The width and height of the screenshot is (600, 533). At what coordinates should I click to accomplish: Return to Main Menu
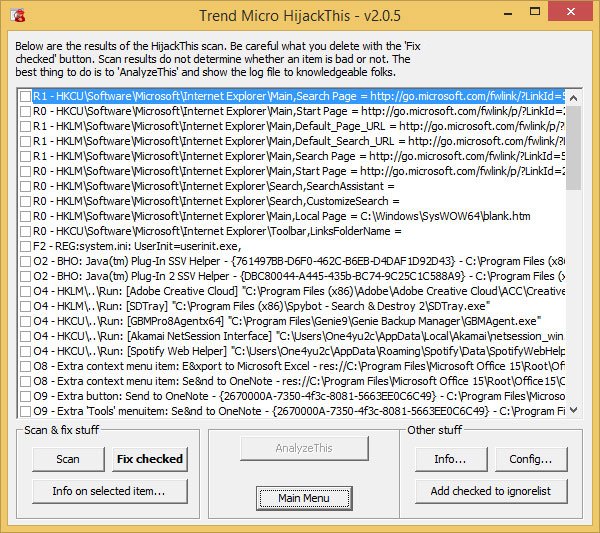click(x=304, y=498)
